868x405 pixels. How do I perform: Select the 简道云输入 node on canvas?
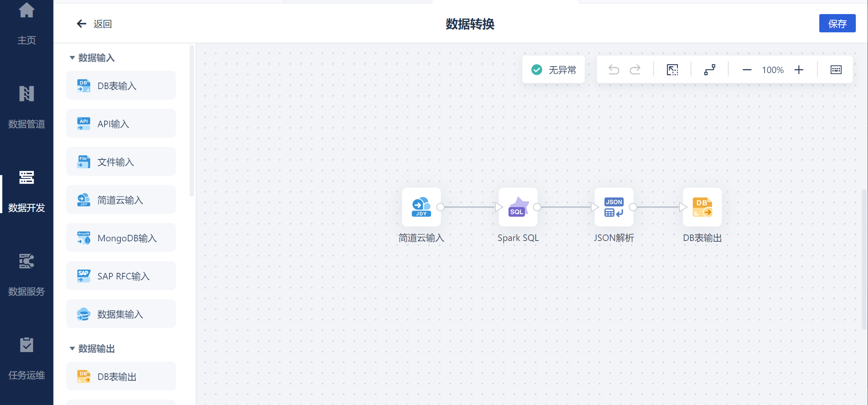[x=421, y=207]
